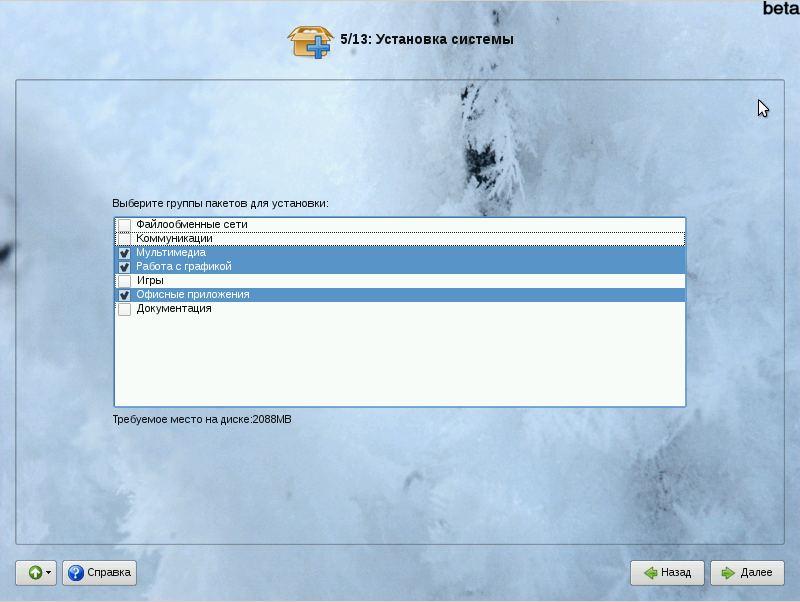Enable the Файлообменные сети checkbox
Image resolution: width=800 pixels, height=602 pixels.
pos(125,225)
